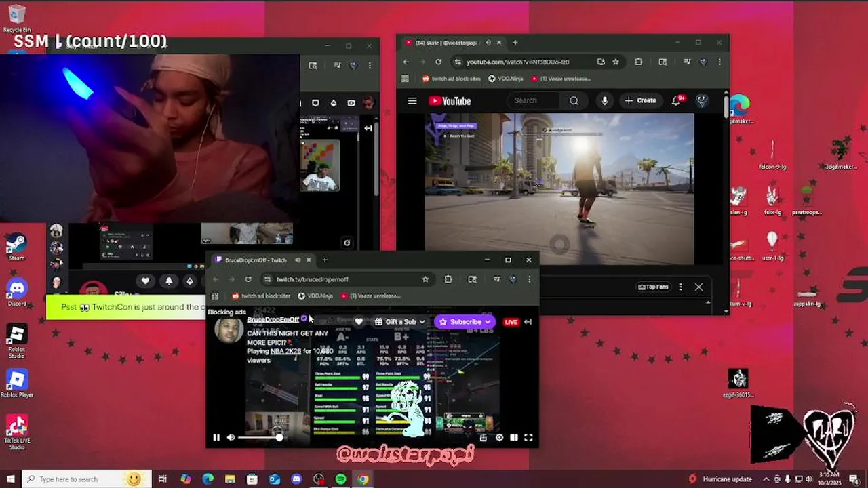Image resolution: width=868 pixels, height=488 pixels.
Task: Open Task View on the taskbar
Action: [163, 479]
